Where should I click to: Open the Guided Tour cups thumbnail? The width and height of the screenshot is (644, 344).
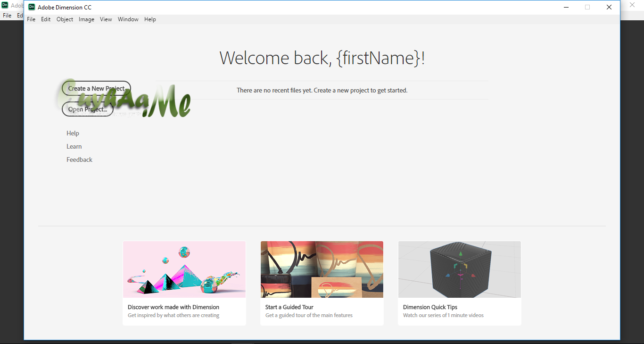coord(322,269)
